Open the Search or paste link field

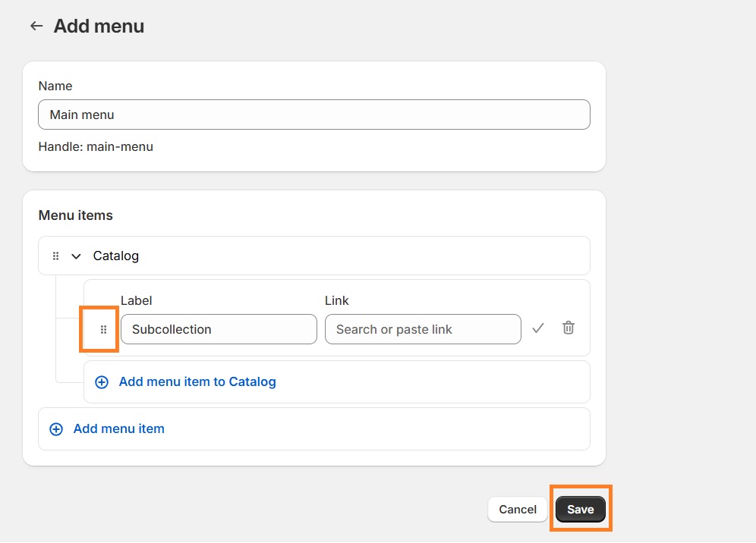click(x=423, y=329)
